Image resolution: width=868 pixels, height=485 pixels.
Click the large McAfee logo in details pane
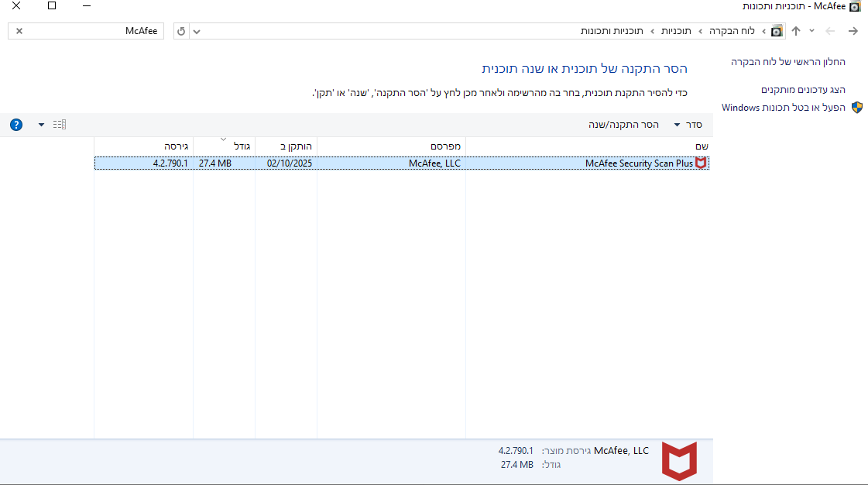pos(679,461)
